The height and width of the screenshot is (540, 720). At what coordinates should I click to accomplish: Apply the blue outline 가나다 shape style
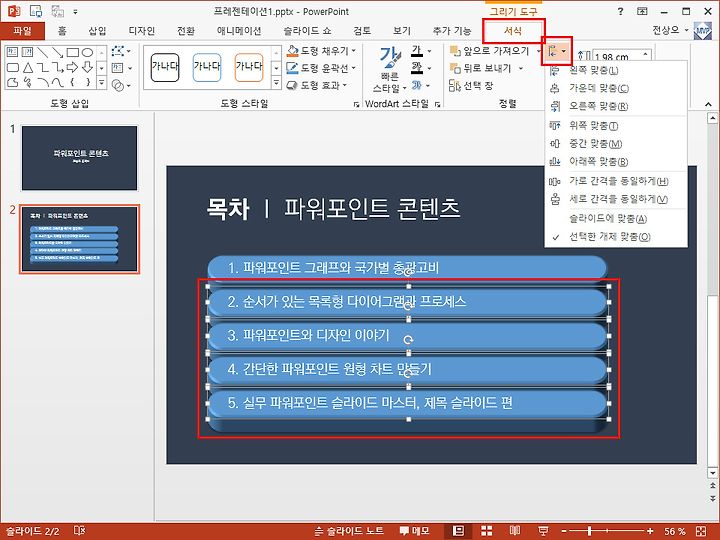pyautogui.click(x=207, y=67)
